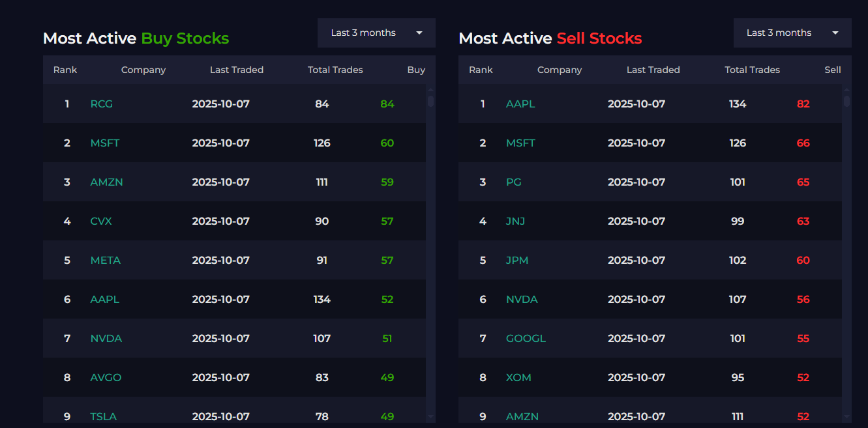Click the Sell table scrollbar up arrow
This screenshot has width=868, height=428.
pos(846,89)
